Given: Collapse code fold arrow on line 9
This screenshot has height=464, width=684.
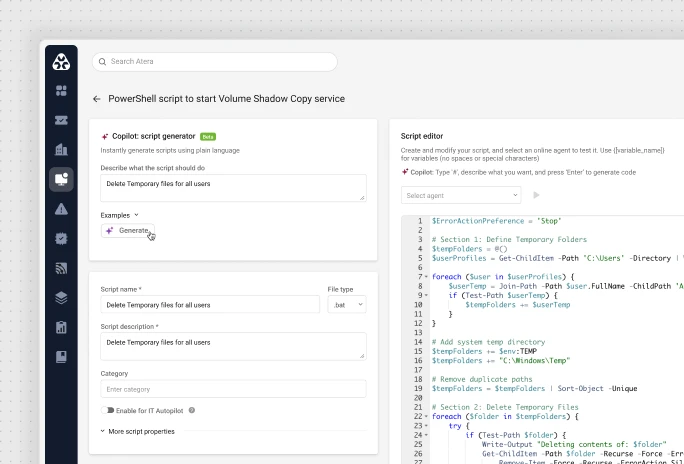Looking at the screenshot, I should (426, 295).
